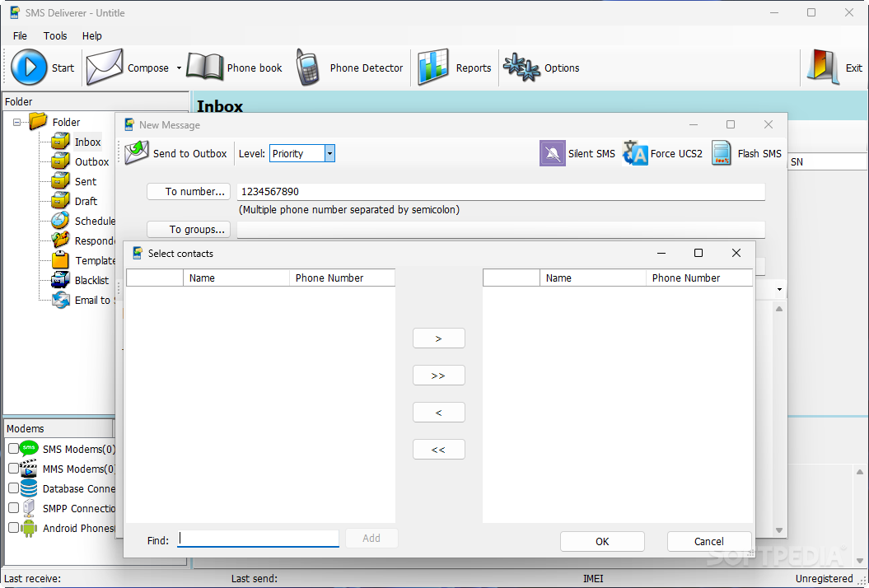This screenshot has width=869, height=588.
Task: Click the To groups input field
Action: [x=501, y=230]
